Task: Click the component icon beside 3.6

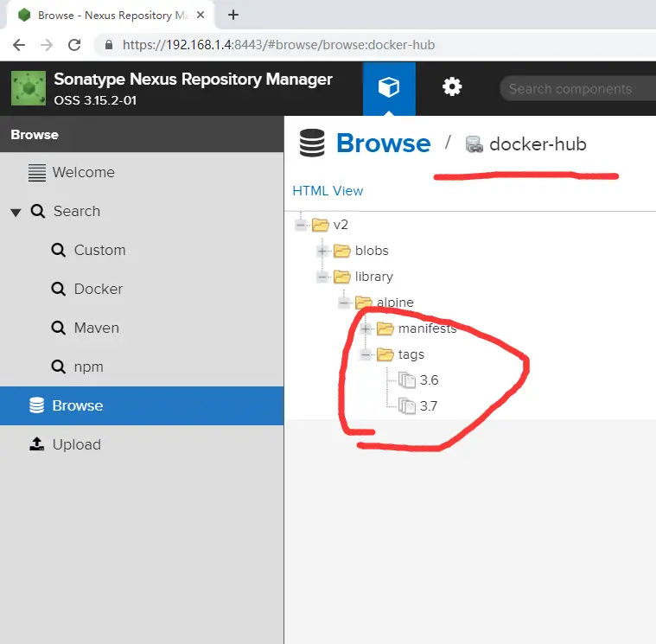Action: pyautogui.click(x=407, y=380)
